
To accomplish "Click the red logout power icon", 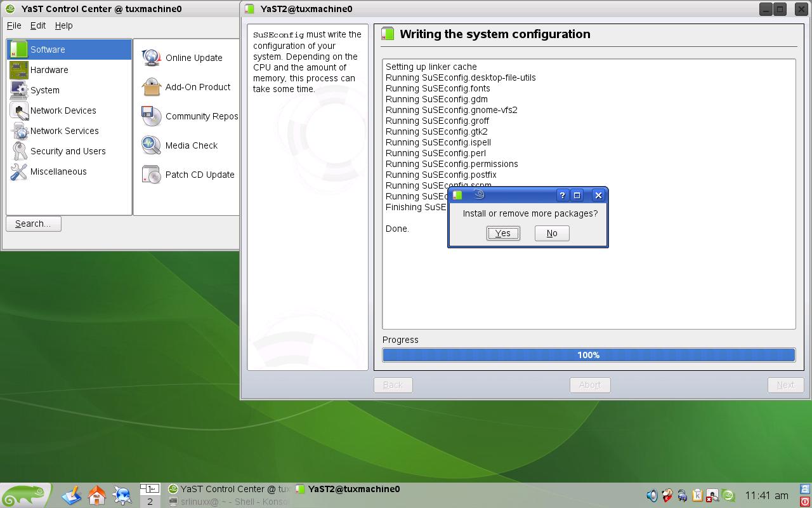I will pos(806,502).
